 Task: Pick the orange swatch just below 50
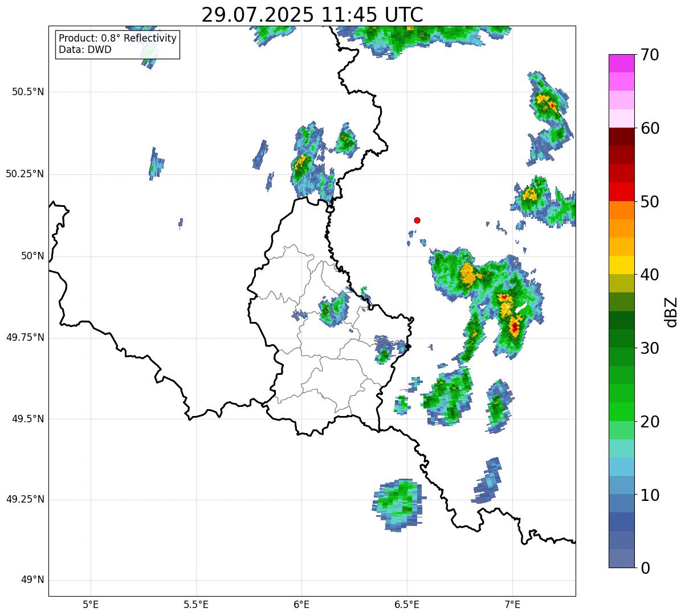[621, 210]
